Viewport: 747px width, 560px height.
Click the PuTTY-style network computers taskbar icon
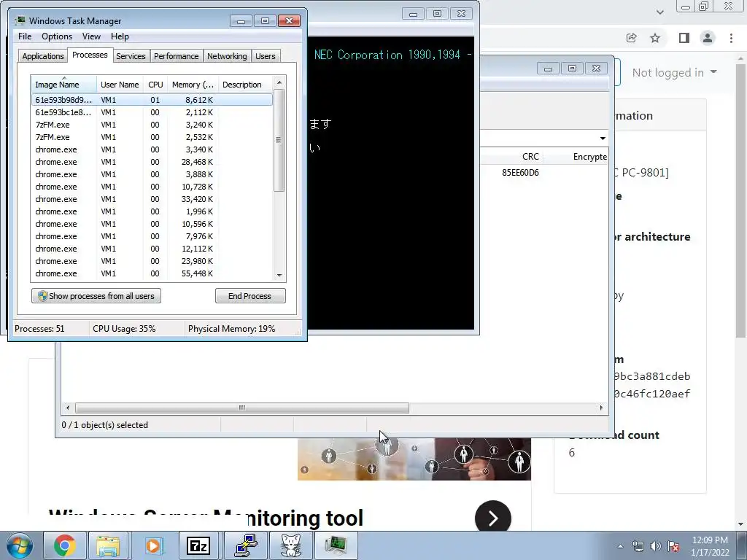[x=244, y=545]
